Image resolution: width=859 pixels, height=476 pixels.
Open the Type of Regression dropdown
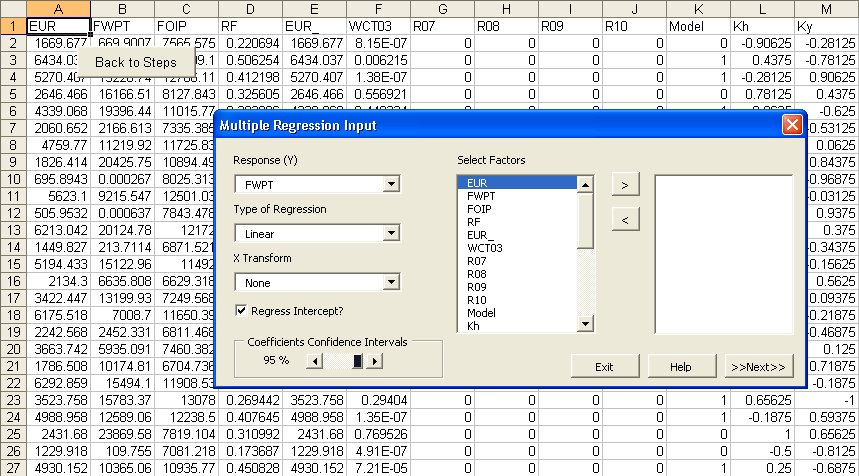tap(391, 233)
